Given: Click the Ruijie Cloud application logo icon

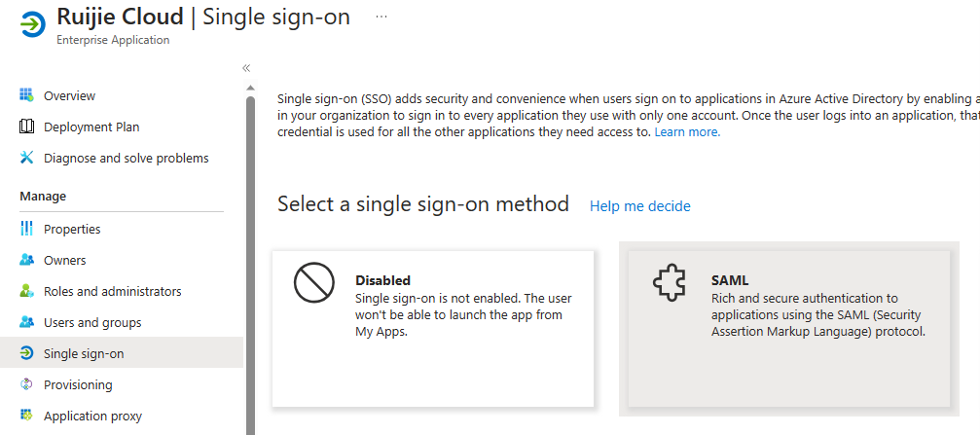Looking at the screenshot, I should (32, 25).
